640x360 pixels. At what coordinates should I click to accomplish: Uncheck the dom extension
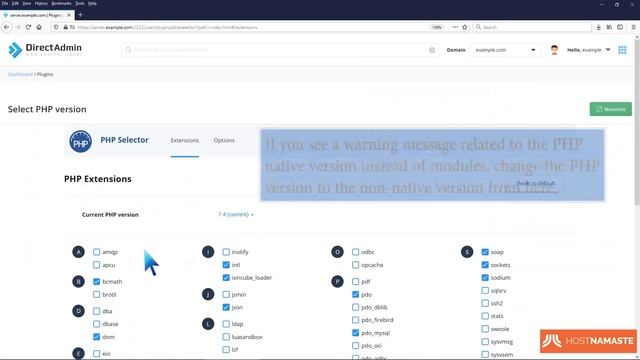click(96, 337)
